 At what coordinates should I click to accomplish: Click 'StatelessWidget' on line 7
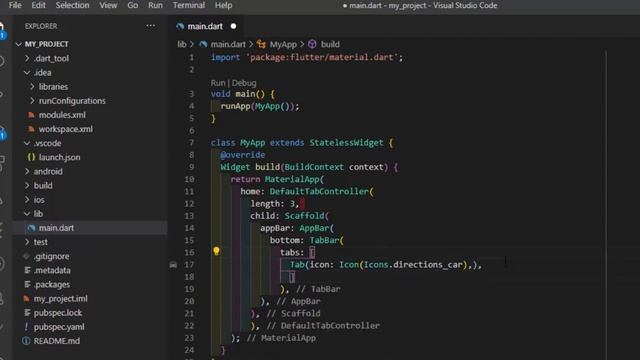pyautogui.click(x=346, y=143)
